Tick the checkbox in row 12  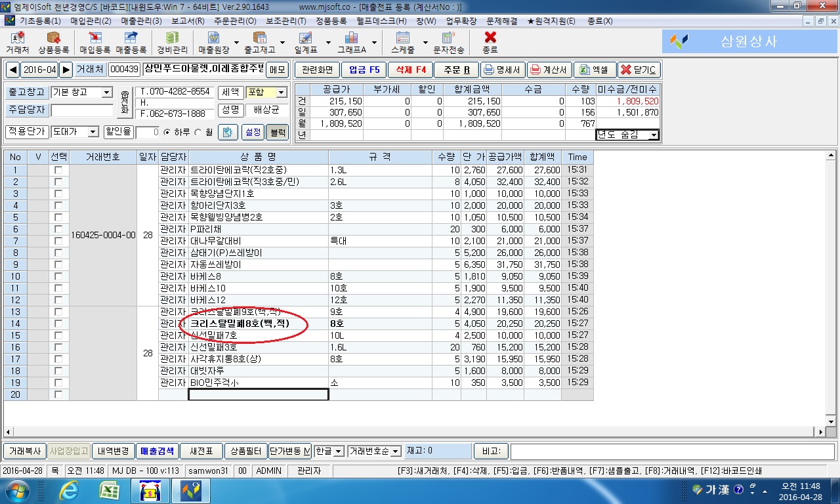click(58, 300)
